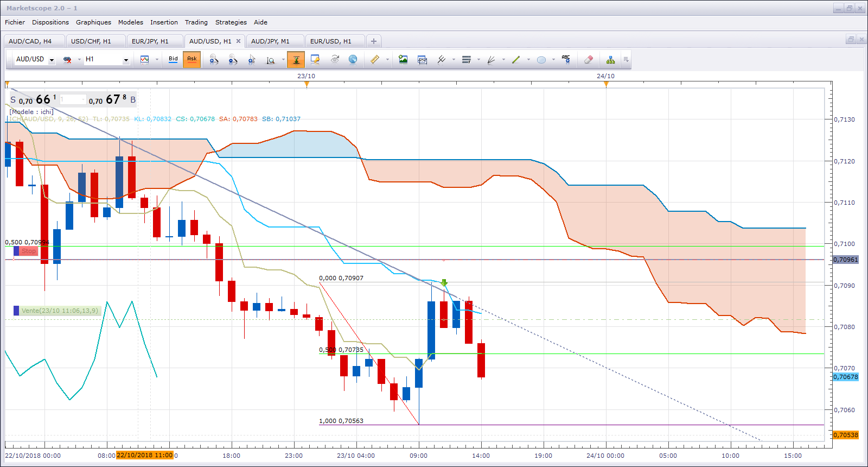Viewport: 868px width, 467px height.
Task: Click the restore icon in tab bar corner
Action: (851, 40)
